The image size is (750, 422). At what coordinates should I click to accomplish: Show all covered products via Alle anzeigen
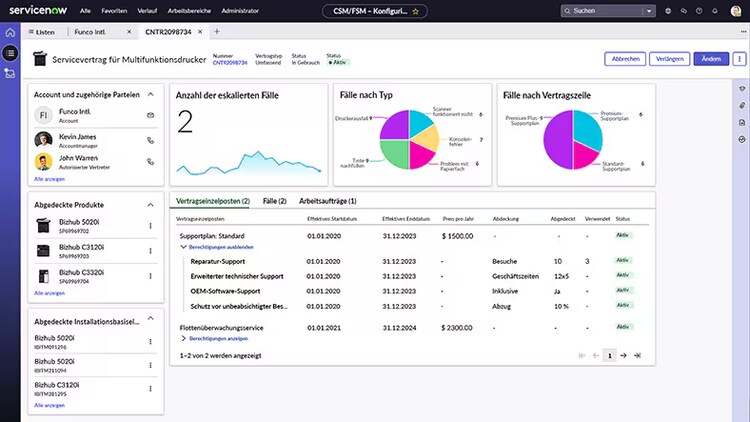tap(49, 293)
